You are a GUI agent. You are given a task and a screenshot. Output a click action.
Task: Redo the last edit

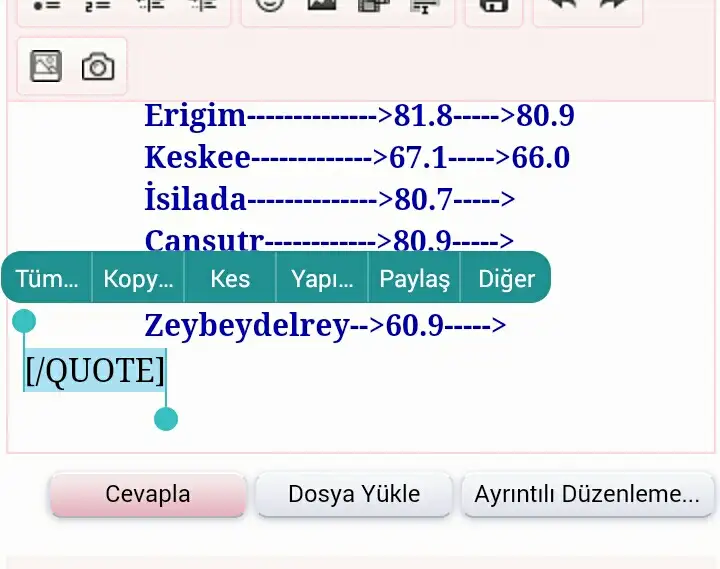(x=613, y=5)
